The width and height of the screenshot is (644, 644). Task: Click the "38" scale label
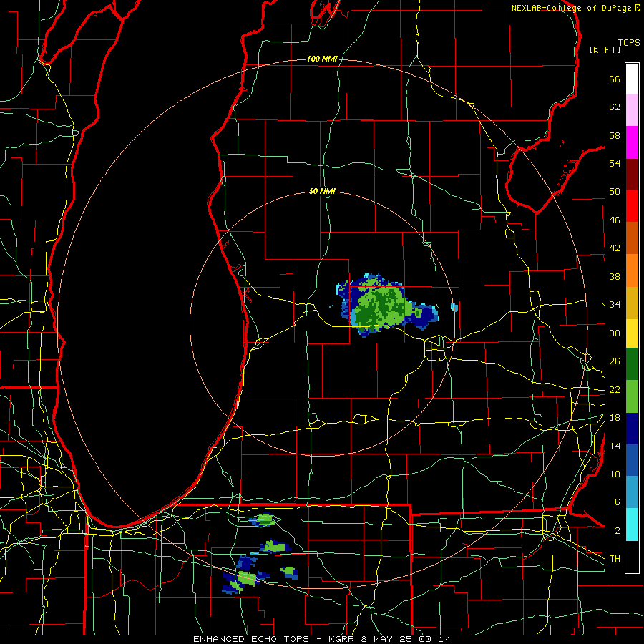[x=615, y=276]
